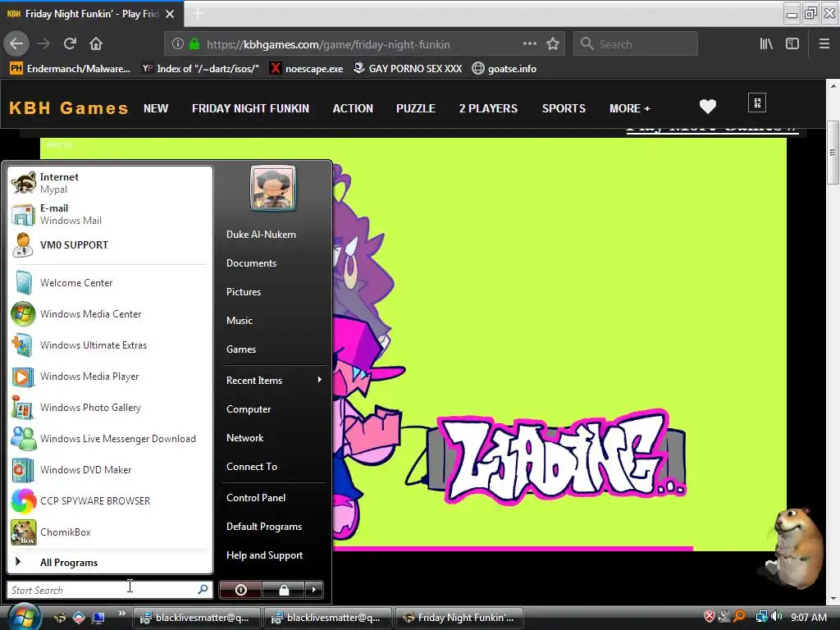Go to the browser Home icon
840x630 pixels.
point(96,44)
